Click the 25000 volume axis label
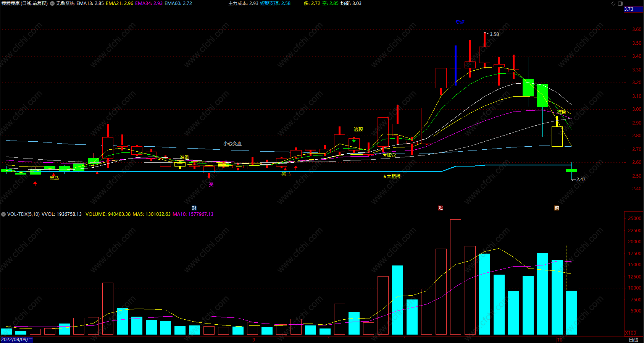 pyautogui.click(x=635, y=218)
